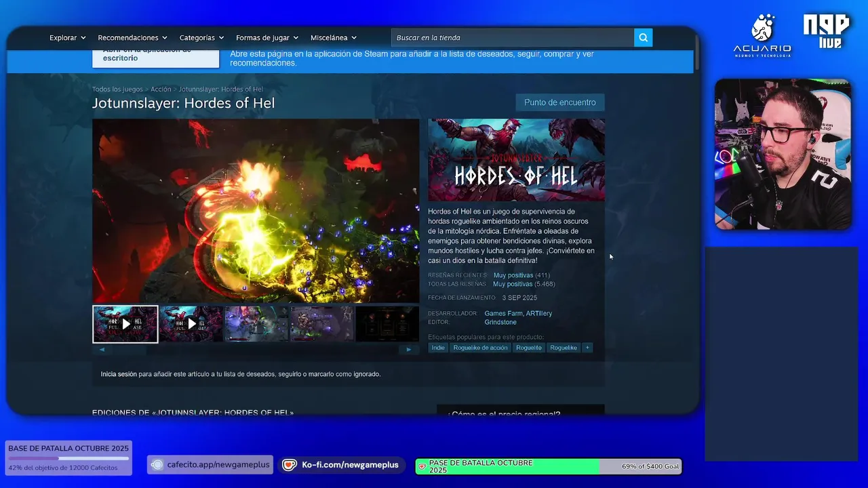Follow the Todos los juegos breadcrumb

pyautogui.click(x=117, y=89)
